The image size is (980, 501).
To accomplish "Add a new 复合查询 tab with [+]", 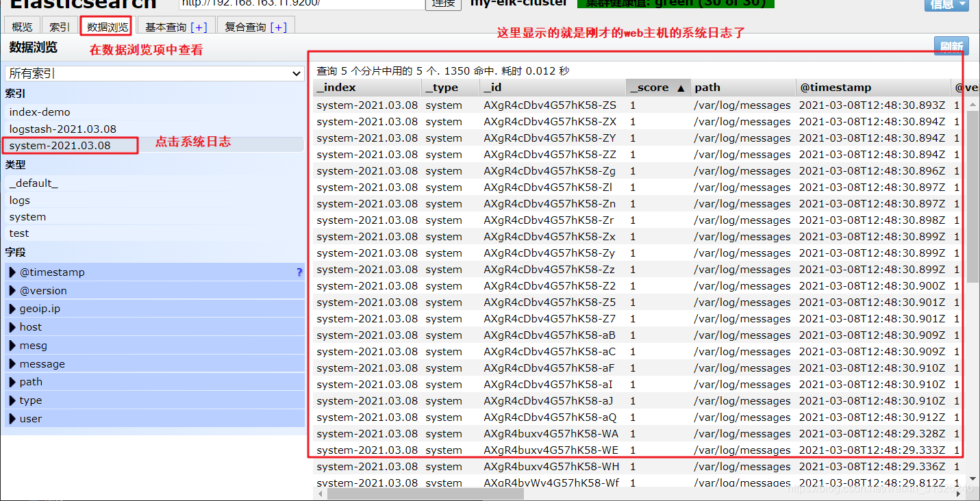I will tap(279, 27).
